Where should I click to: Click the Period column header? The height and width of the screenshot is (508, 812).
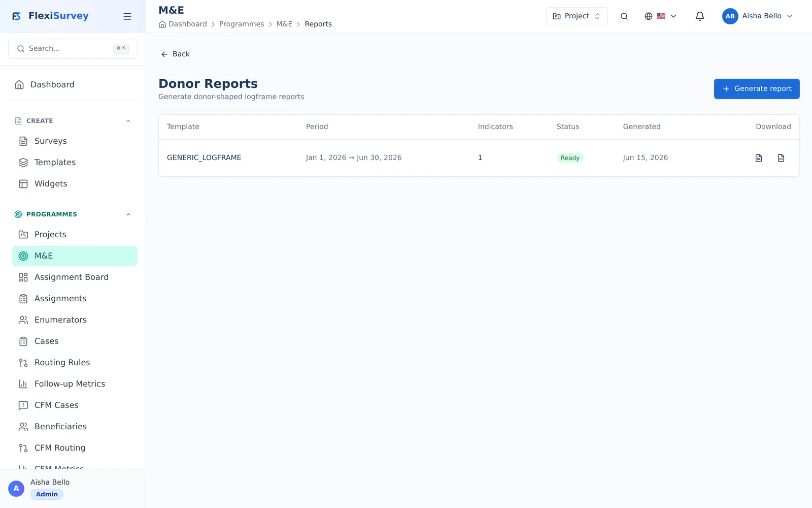tap(317, 127)
